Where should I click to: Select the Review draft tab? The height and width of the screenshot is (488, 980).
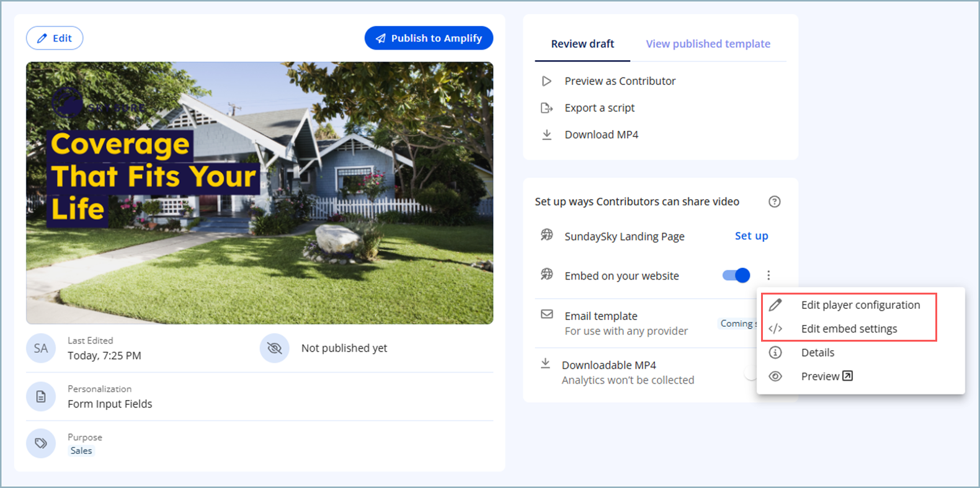[582, 44]
